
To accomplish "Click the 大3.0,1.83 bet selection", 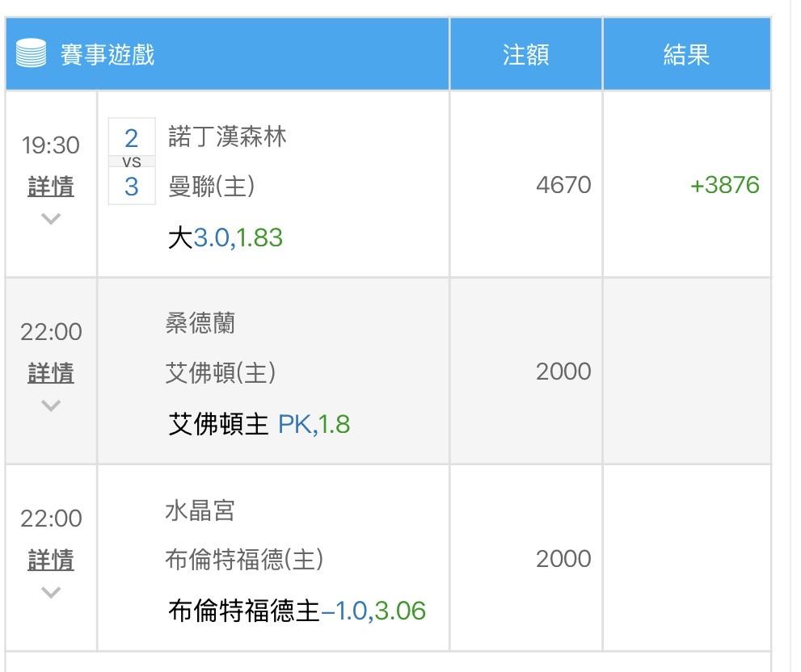I will click(226, 237).
